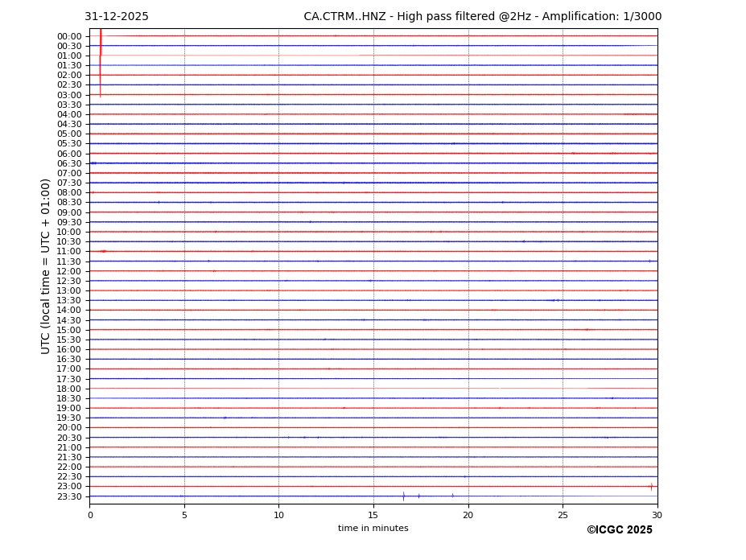This screenshot has height=560, width=746.
Task: Click the 23:30 time row label
Action: [69, 496]
